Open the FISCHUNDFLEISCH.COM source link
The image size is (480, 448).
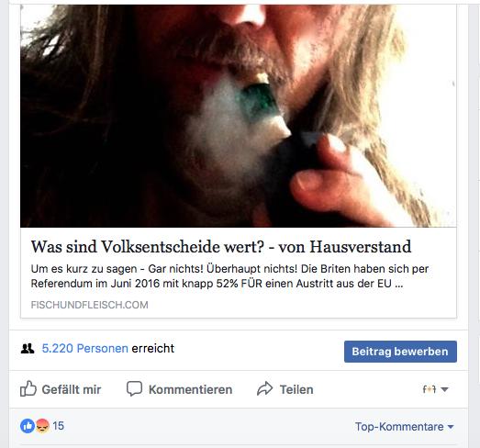89,305
